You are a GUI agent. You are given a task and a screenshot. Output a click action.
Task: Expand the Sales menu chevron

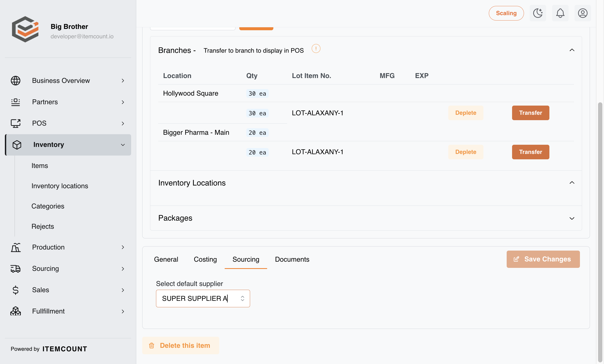123,290
